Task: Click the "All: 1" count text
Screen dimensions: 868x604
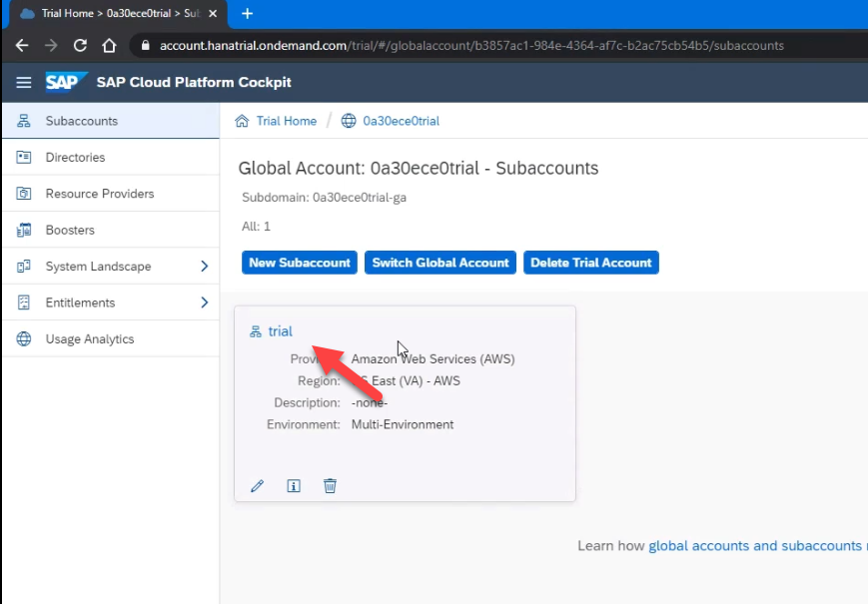Action: (257, 227)
